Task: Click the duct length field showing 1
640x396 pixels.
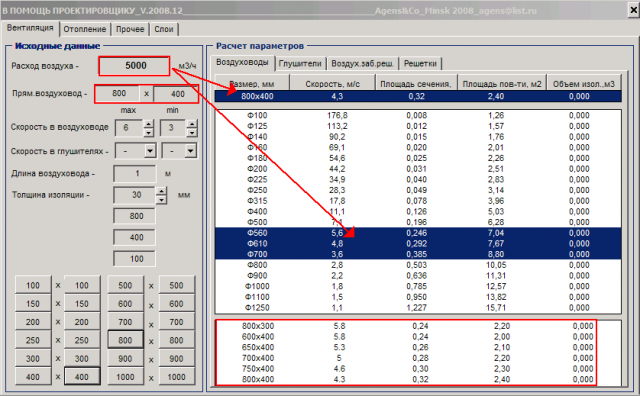Action: point(135,174)
